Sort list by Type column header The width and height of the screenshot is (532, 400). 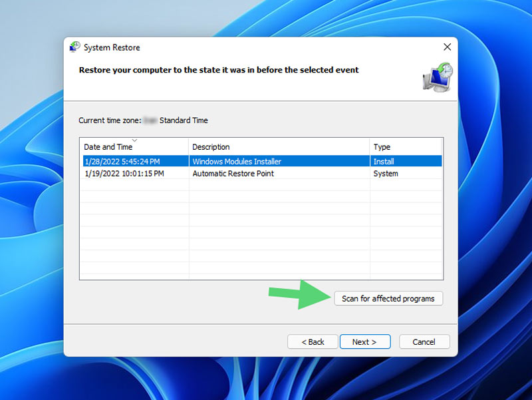pyautogui.click(x=382, y=146)
